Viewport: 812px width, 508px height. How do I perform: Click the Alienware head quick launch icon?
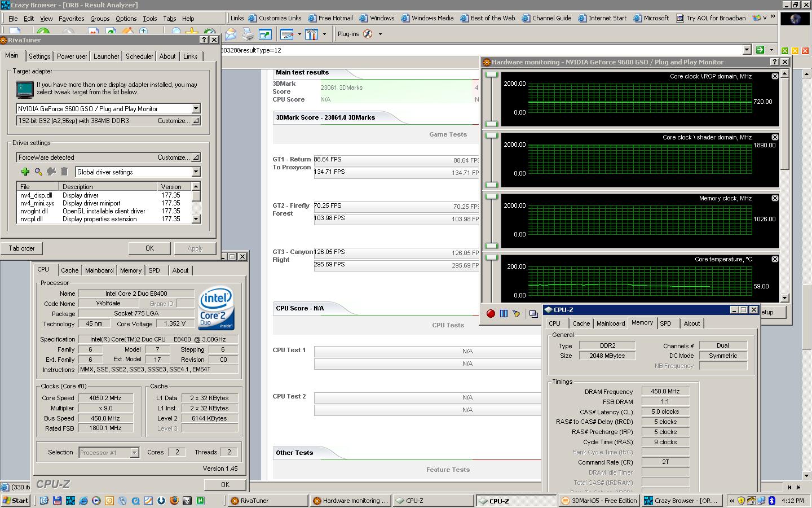[187, 501]
